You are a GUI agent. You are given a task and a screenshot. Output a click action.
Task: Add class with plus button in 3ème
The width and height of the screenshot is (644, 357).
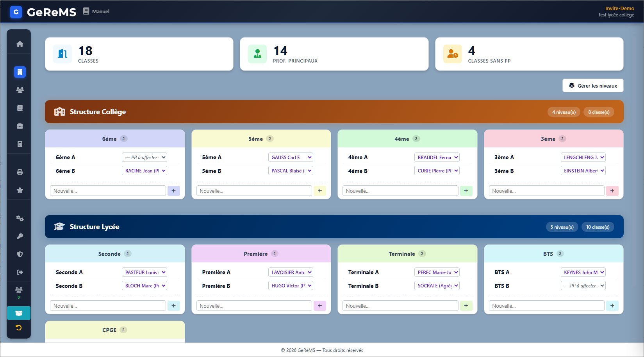coord(612,191)
